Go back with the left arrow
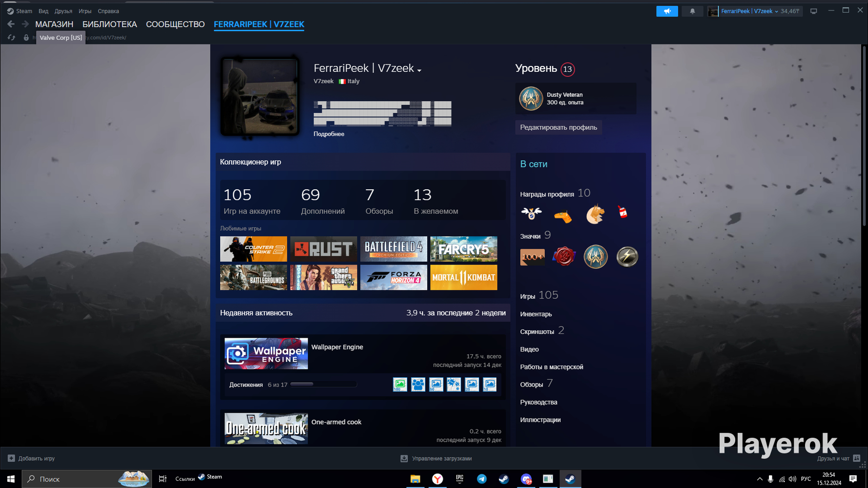Image resolution: width=868 pixels, height=488 pixels. coord(11,24)
